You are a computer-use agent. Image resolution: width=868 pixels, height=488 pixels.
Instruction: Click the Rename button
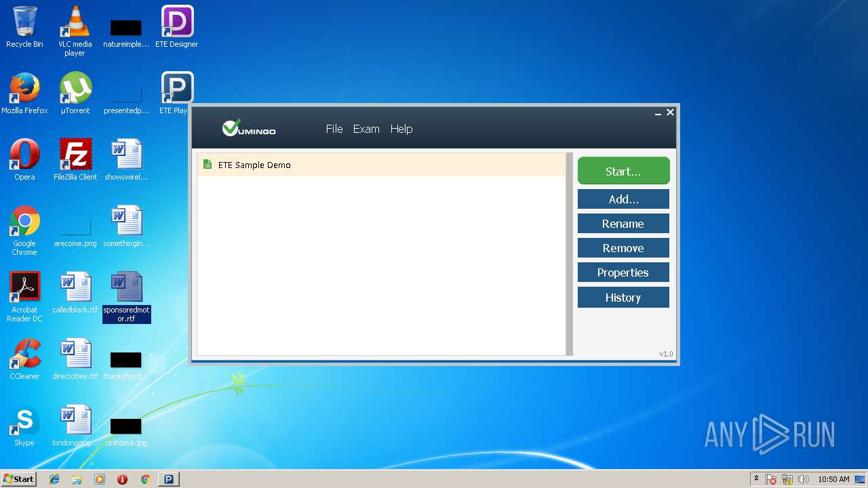click(623, 224)
